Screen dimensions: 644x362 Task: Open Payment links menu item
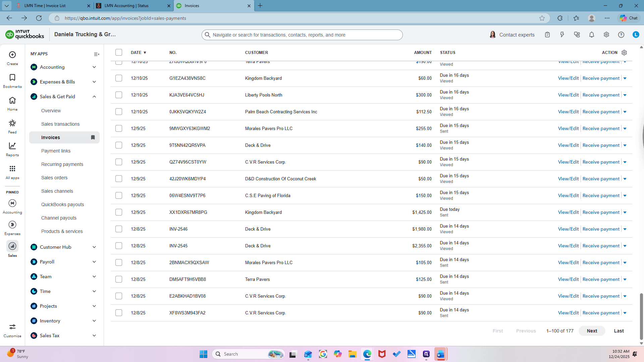(56, 151)
